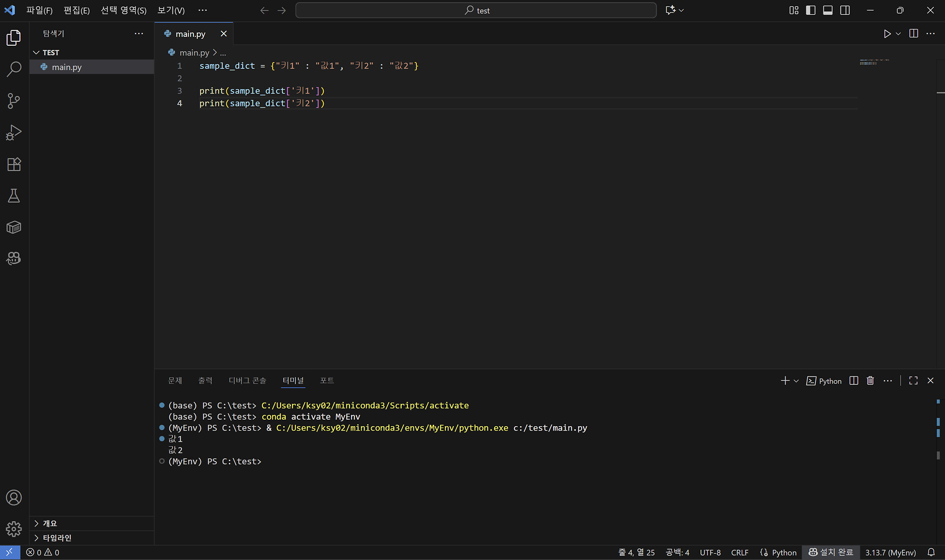Click the editor minimap code preview
This screenshot has height=560, width=945.
tap(874, 62)
